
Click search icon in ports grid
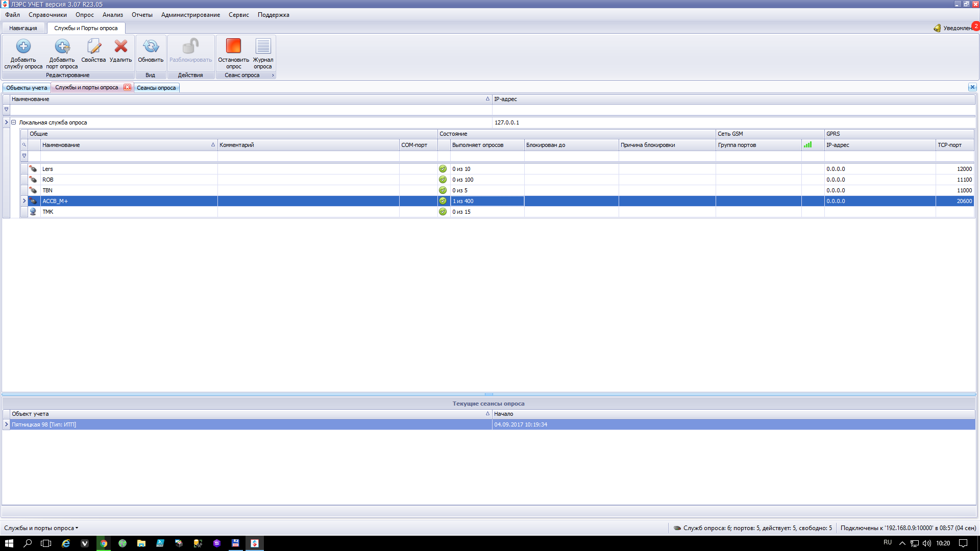[x=24, y=145]
